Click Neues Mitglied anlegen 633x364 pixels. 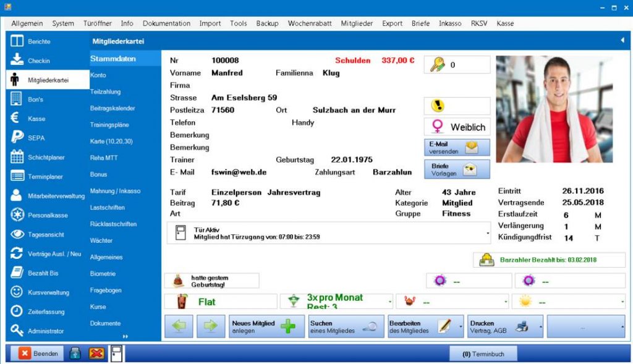266,326
